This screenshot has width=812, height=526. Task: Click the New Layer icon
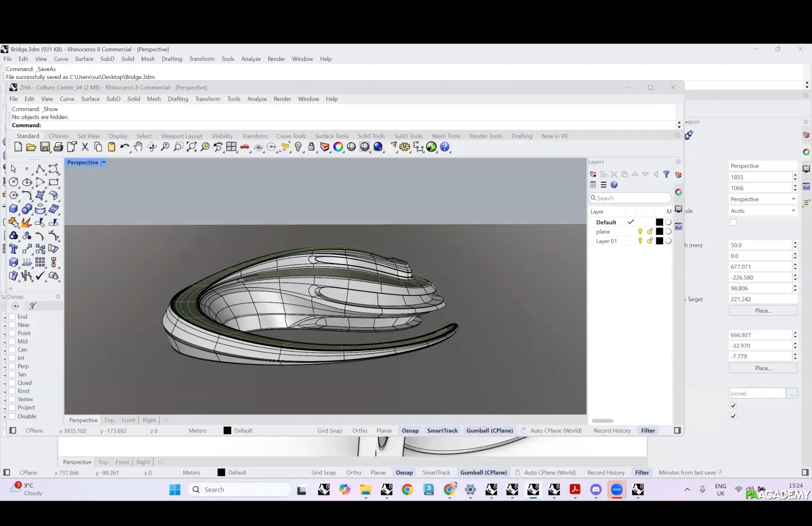(593, 174)
